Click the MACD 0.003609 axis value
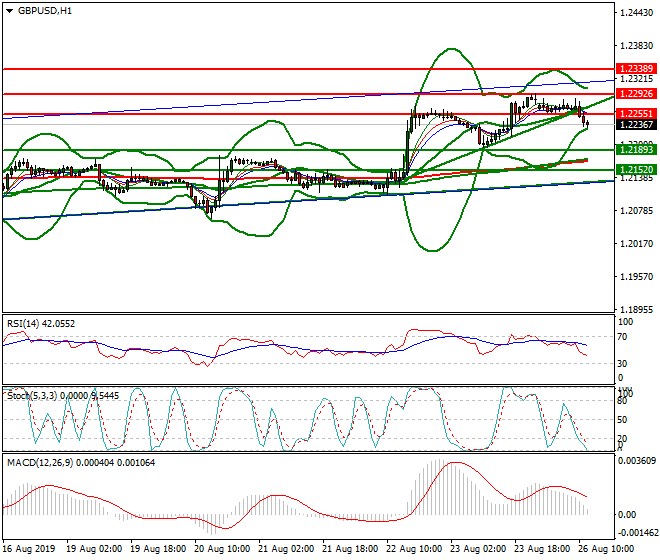 click(636, 461)
